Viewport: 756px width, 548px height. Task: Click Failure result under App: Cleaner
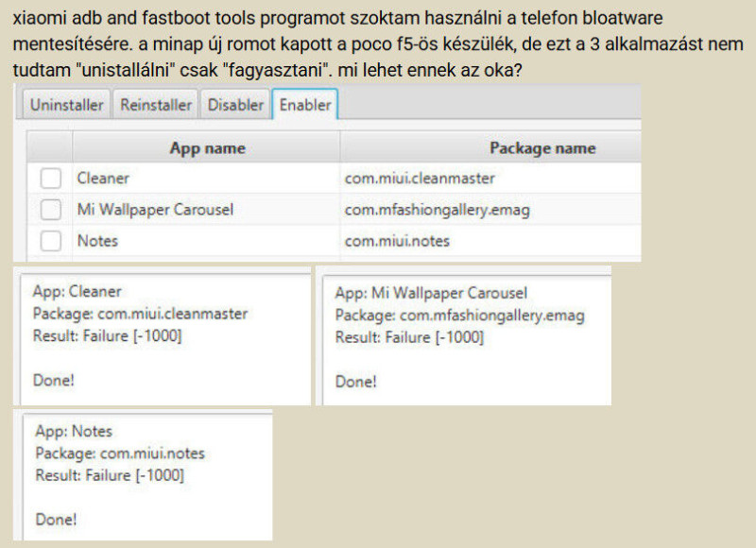tap(107, 335)
